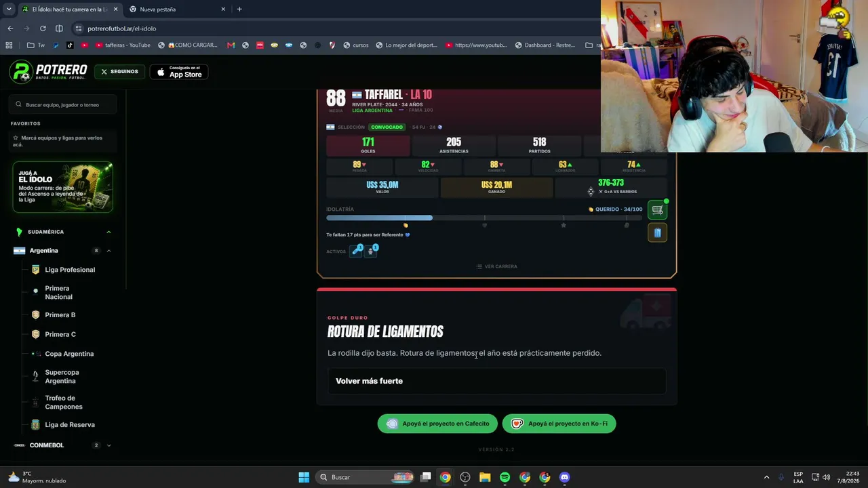Collapse the Sudamérica region section
The image size is (868, 488).
point(108,232)
